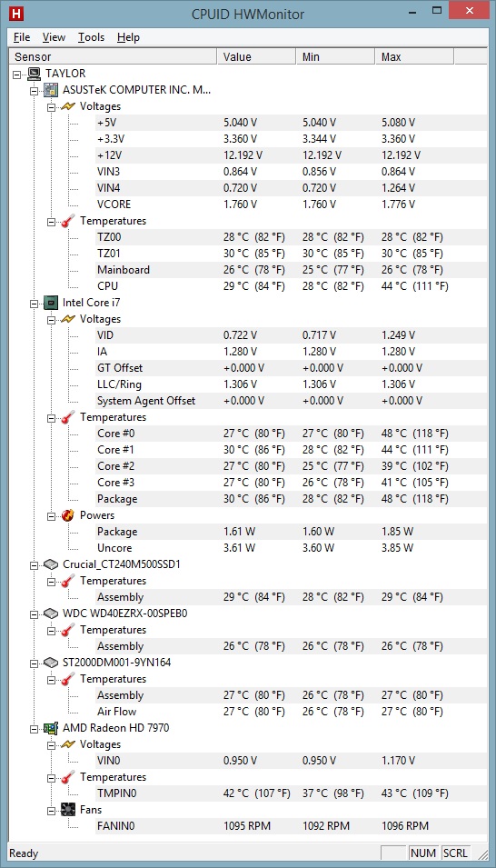496x868 pixels.
Task: Click the Radeon Fans fan icon
Action: point(68,810)
